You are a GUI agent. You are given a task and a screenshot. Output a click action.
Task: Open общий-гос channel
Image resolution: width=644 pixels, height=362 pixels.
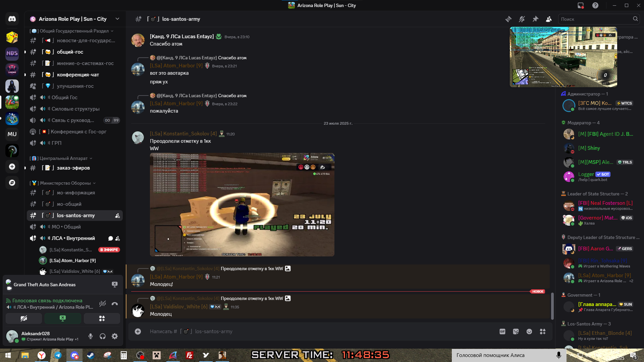[x=75, y=52]
